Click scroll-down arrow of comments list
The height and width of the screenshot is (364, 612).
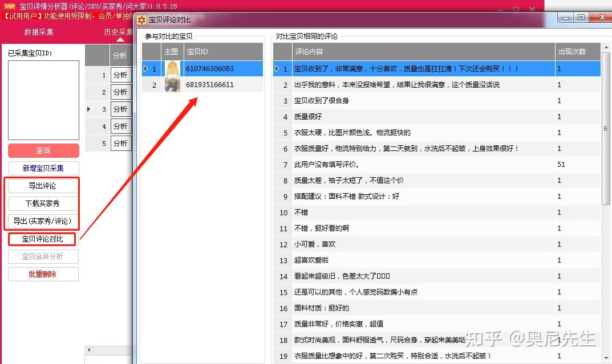click(x=606, y=358)
